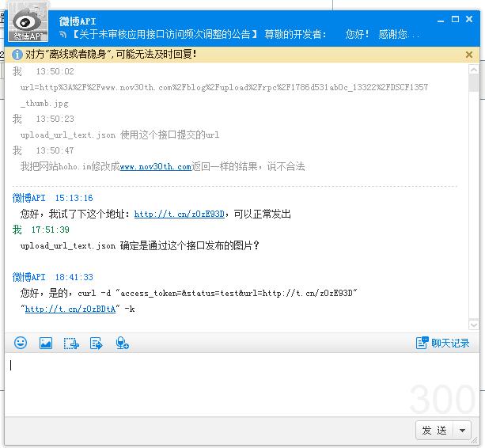This screenshot has width=485, height=448.
Task: Open 聊天记录 chat history
Action: click(x=442, y=343)
